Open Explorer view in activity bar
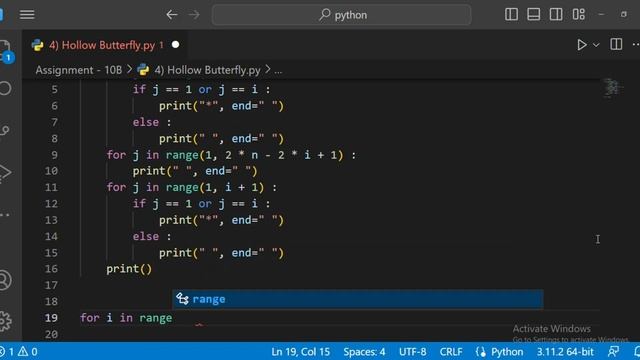This screenshot has height=360, width=640. coord(6,50)
